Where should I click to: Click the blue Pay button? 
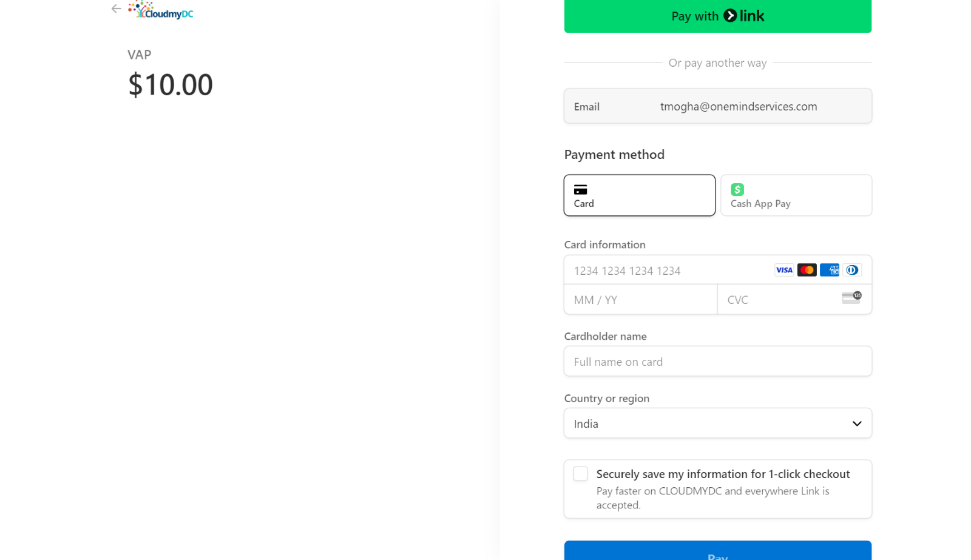tap(717, 551)
